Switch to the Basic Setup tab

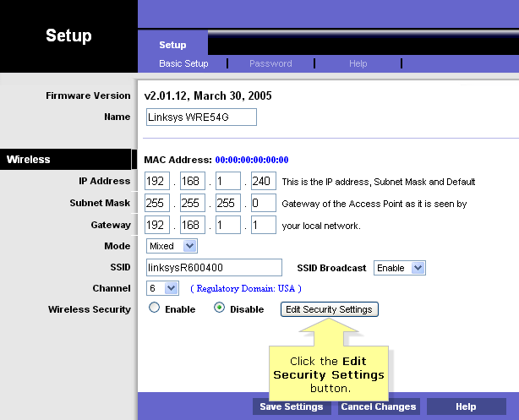pyautogui.click(x=183, y=63)
